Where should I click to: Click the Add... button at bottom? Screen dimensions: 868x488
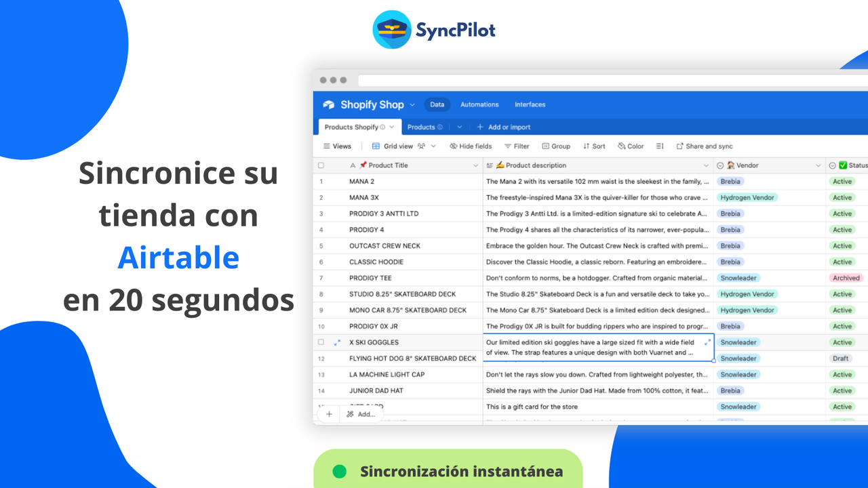[361, 414]
